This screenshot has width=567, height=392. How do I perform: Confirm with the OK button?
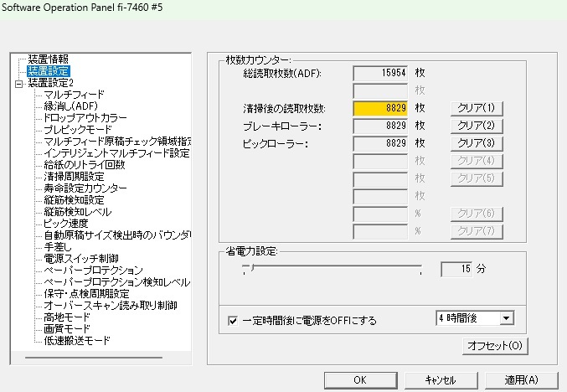click(360, 380)
